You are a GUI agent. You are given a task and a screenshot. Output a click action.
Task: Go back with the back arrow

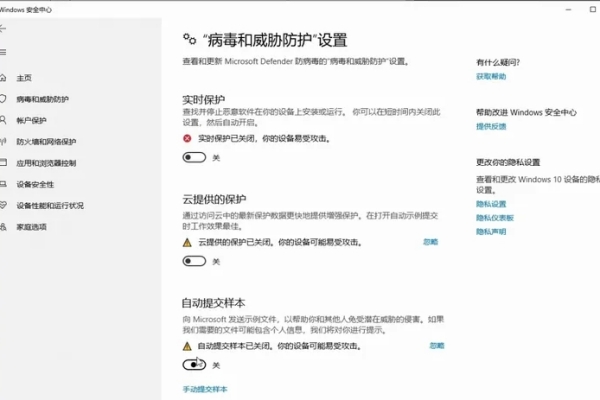[3, 29]
